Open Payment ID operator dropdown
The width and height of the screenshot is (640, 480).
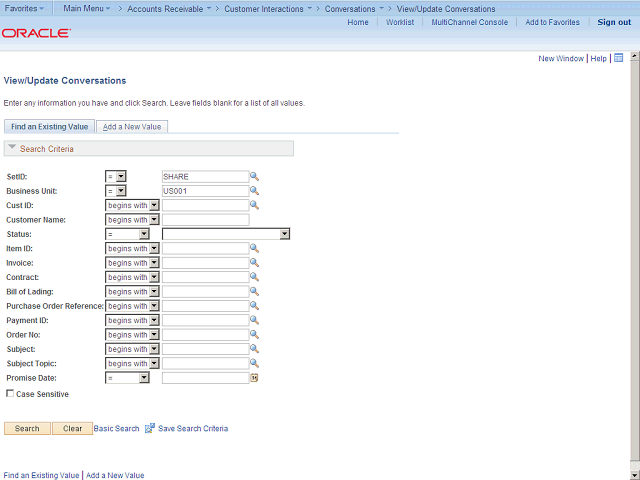[132, 320]
